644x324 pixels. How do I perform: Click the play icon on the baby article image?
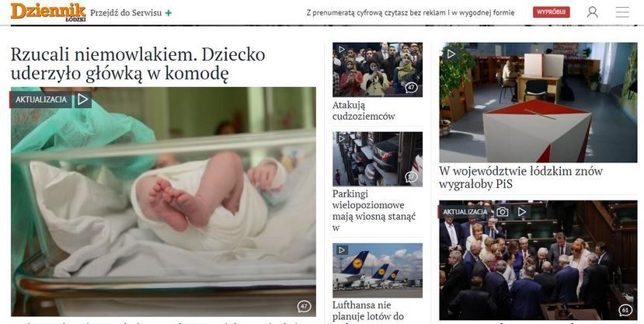coord(83,99)
